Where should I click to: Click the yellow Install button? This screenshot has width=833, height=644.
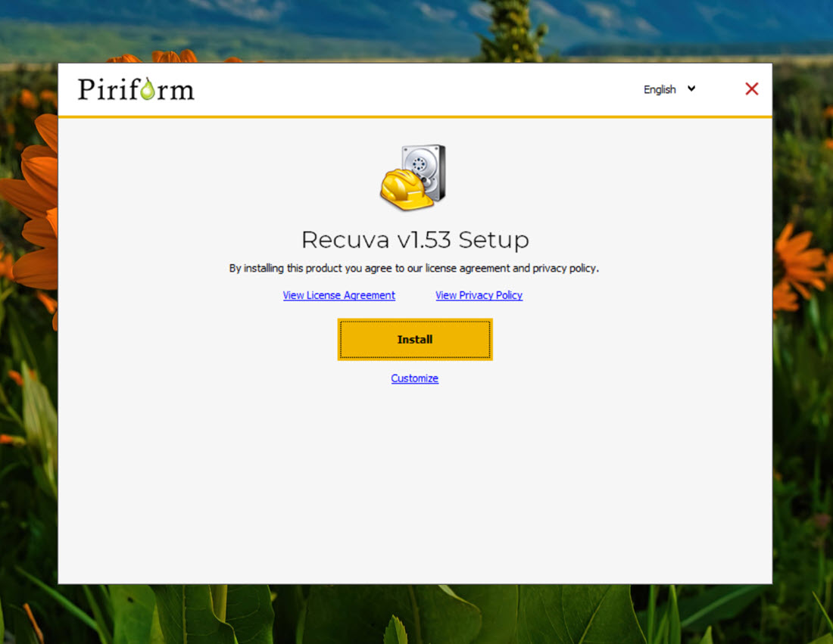415,339
